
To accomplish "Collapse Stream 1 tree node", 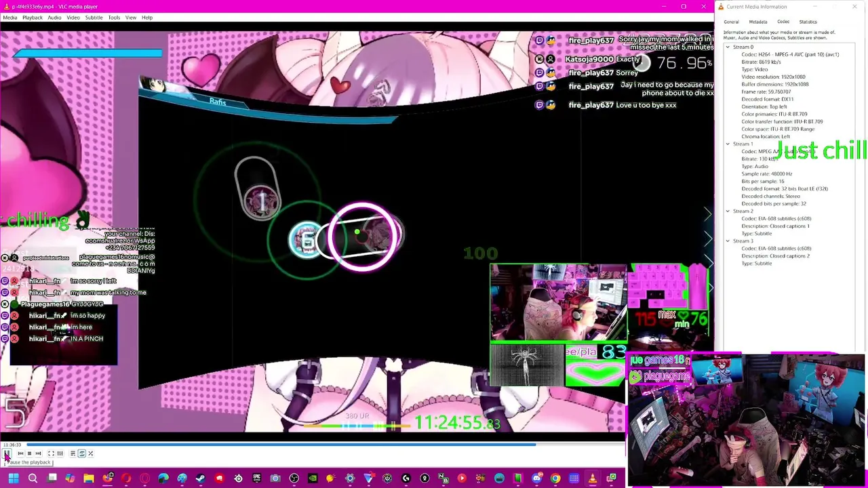I will (x=728, y=144).
